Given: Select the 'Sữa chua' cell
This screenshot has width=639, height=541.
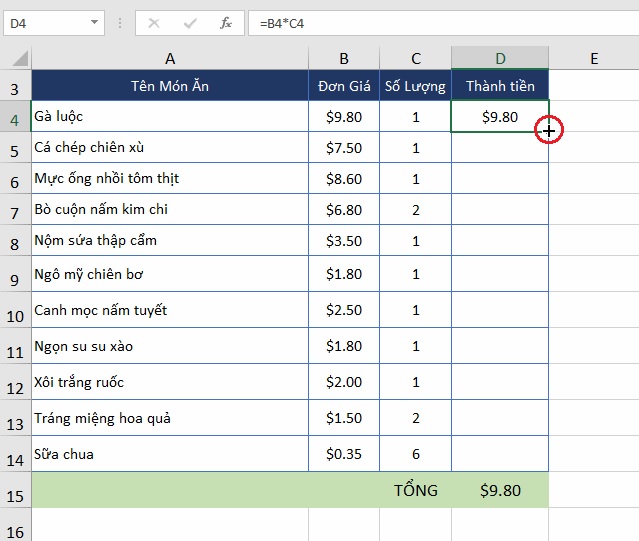Looking at the screenshot, I should click(x=170, y=453).
